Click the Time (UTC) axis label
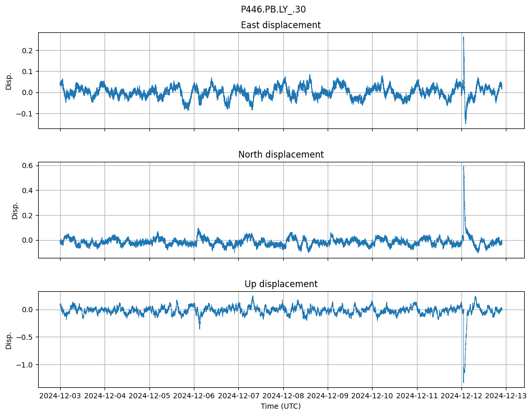Viewport: 532px width, 415px height. [x=281, y=406]
